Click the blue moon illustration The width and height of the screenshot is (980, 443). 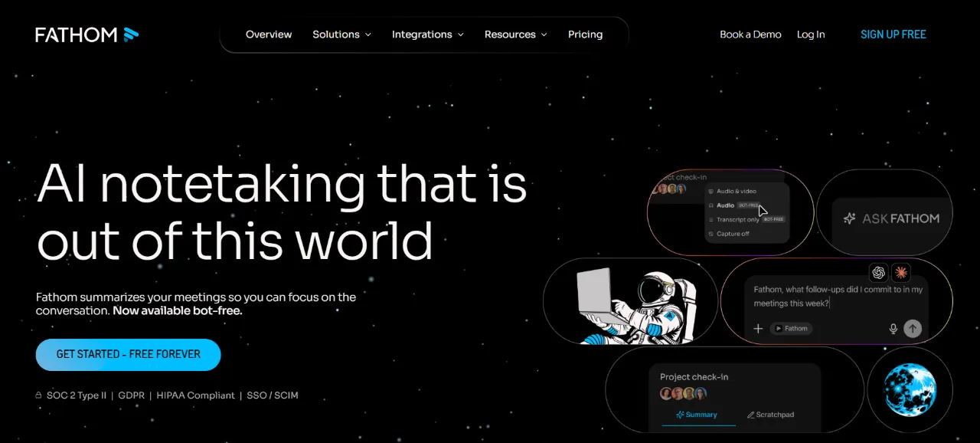pos(910,389)
